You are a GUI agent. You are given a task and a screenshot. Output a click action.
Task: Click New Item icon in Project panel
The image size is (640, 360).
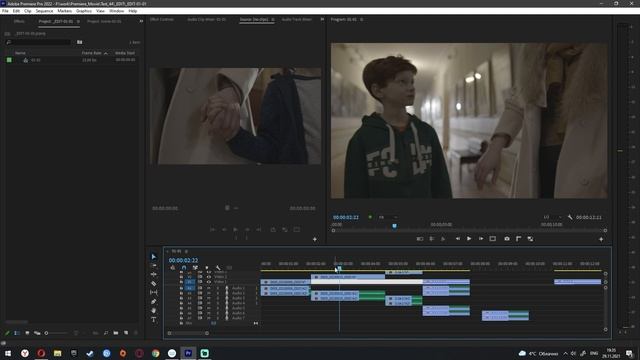point(126,333)
